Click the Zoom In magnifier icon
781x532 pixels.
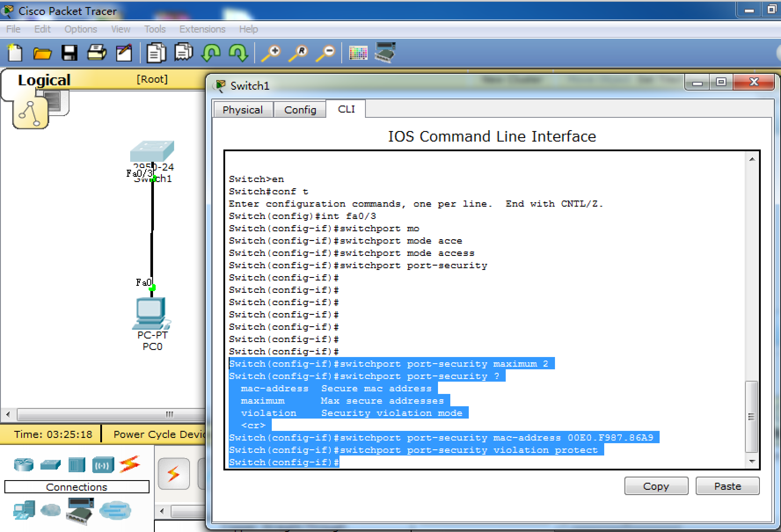271,53
